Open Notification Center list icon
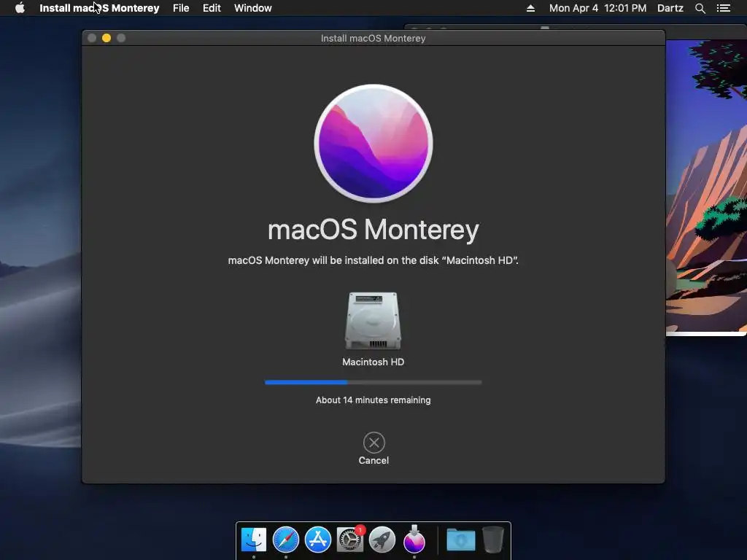The image size is (747, 560). (x=724, y=8)
